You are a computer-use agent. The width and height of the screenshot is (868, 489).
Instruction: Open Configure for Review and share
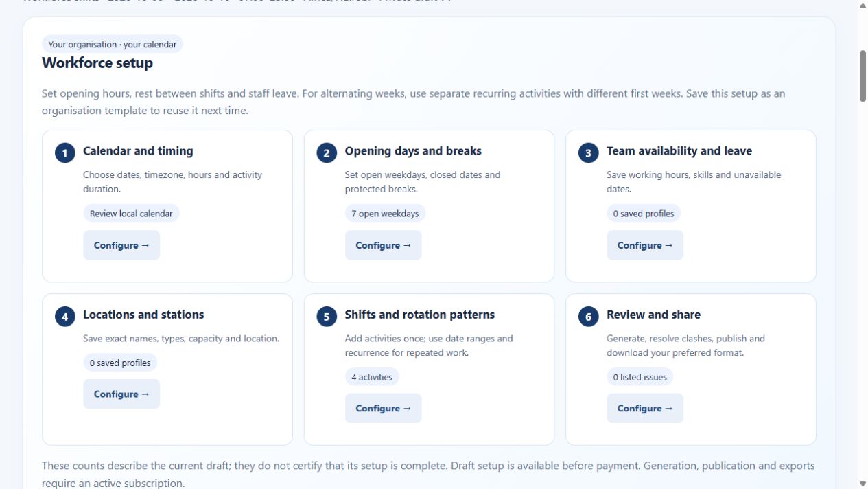pyautogui.click(x=645, y=408)
